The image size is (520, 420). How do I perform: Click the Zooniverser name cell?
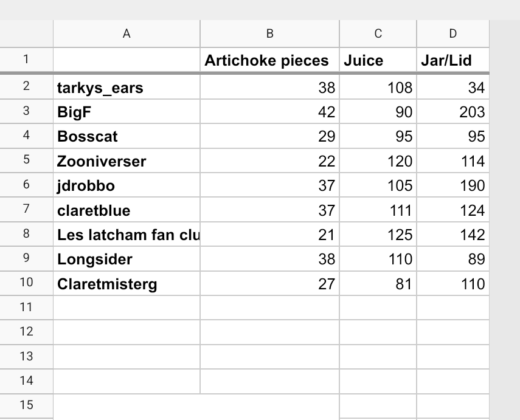pos(127,161)
